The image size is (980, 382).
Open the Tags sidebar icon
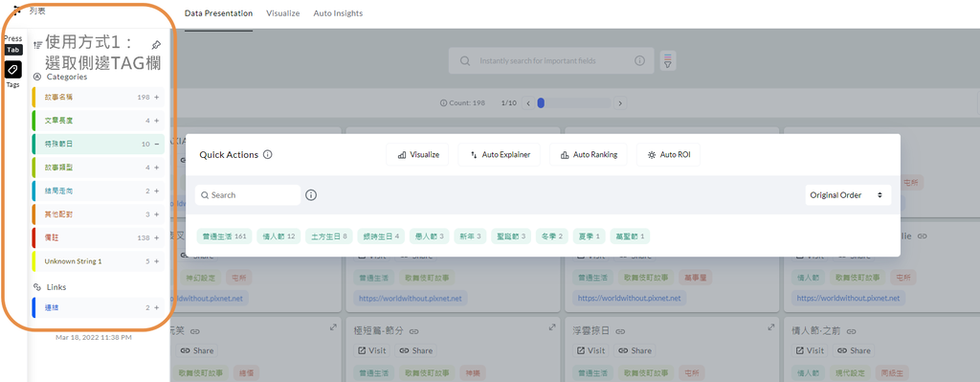(13, 69)
